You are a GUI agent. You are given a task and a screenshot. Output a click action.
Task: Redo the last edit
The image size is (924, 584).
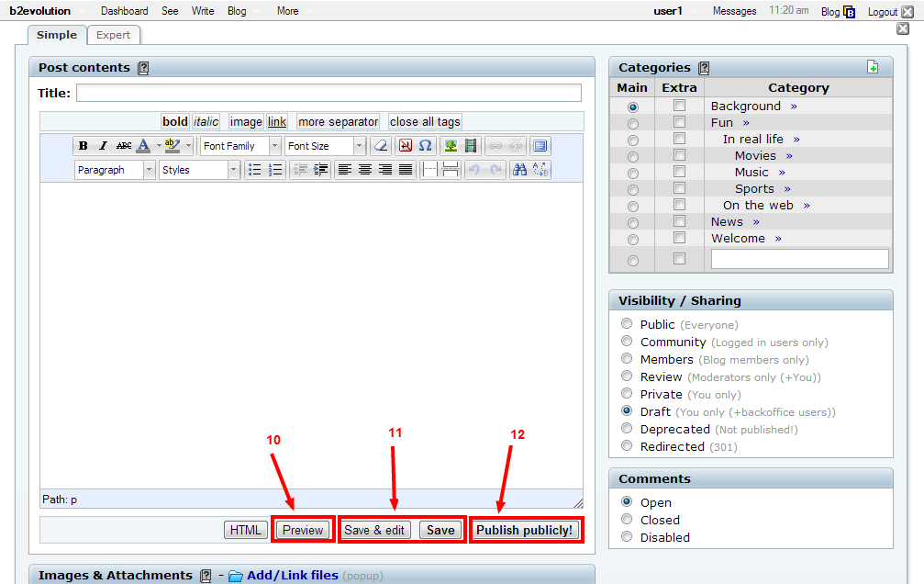[x=495, y=170]
